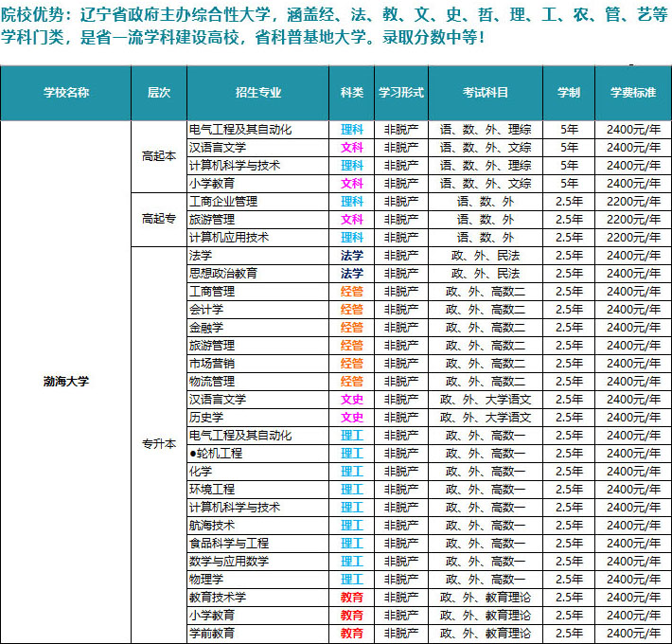Click the 环境工程 major cell

pyautogui.click(x=258, y=490)
